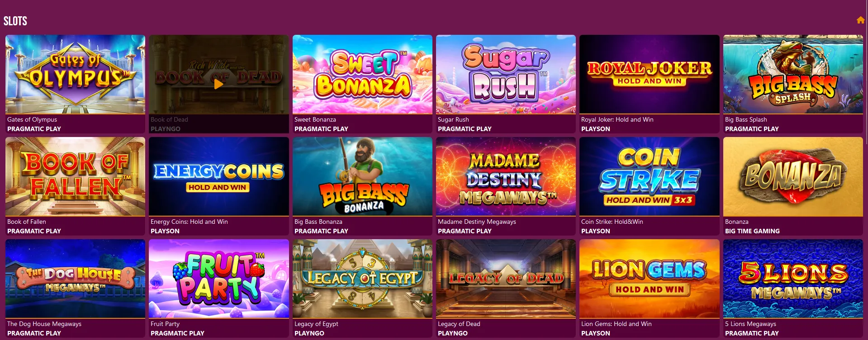
Task: Play Book of Dead via the play arrow
Action: tap(218, 84)
